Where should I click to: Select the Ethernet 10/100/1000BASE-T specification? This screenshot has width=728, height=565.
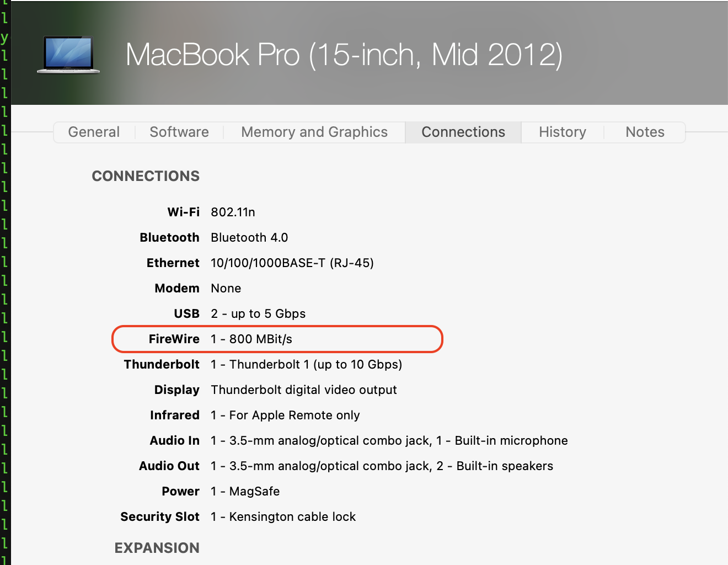[292, 263]
